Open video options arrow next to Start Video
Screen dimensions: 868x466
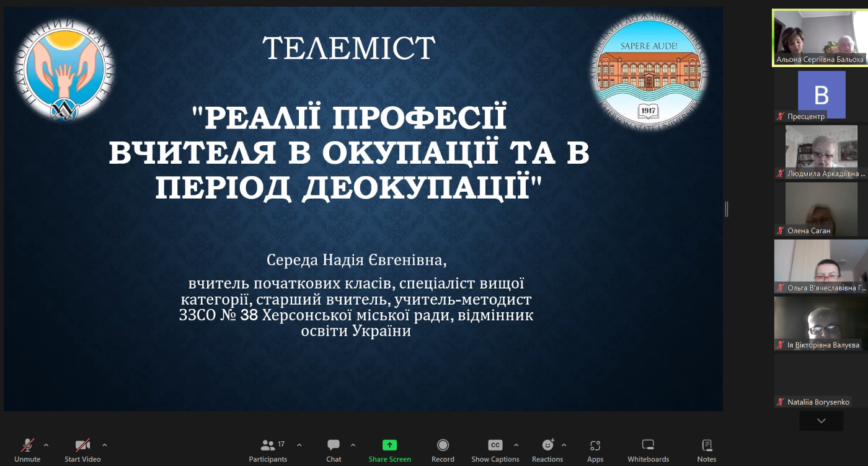tap(104, 445)
